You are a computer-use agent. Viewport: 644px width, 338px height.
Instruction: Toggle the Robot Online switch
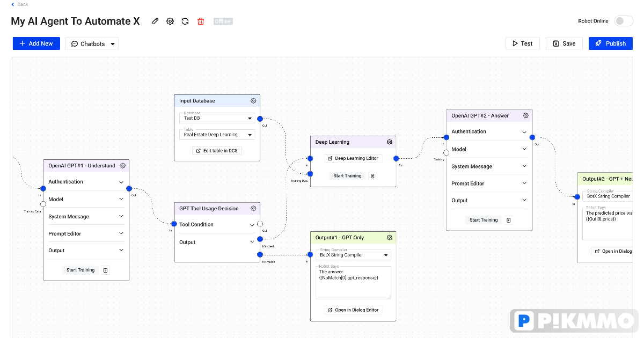pyautogui.click(x=624, y=21)
